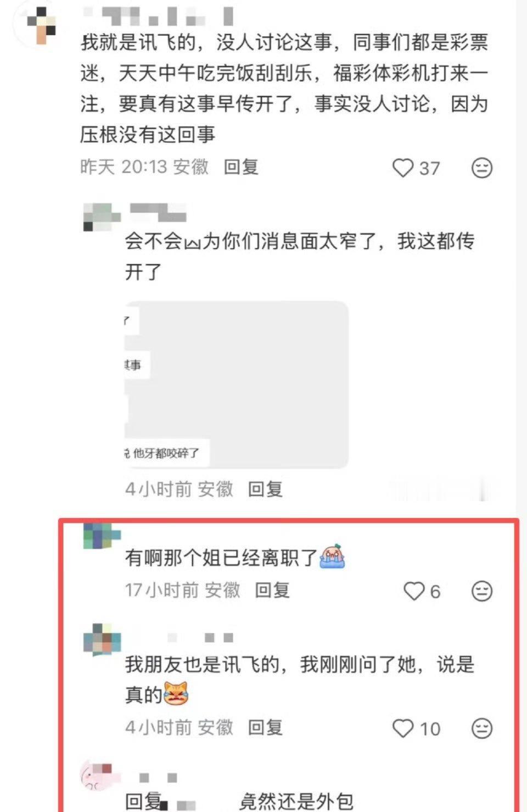
Task: Reply to the image comment from 4小时前
Action: click(x=265, y=488)
